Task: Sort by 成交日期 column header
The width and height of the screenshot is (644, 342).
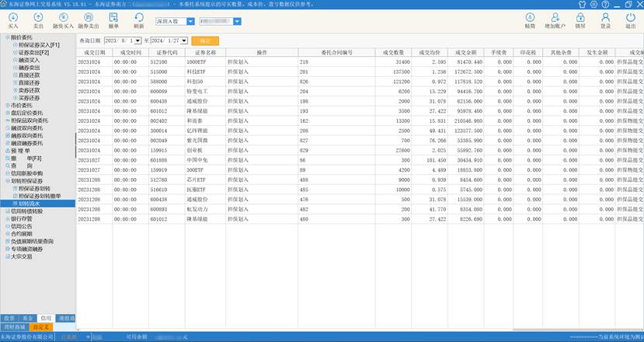Action: [94, 53]
